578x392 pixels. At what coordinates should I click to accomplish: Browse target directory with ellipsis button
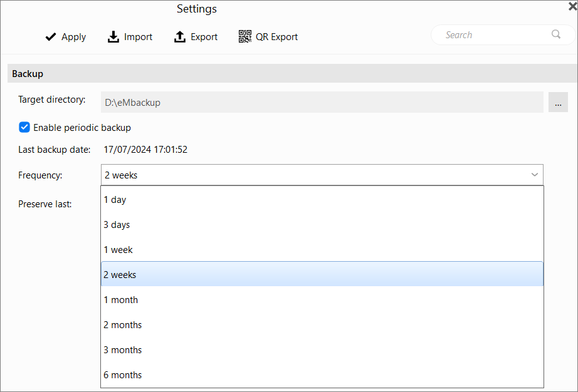pyautogui.click(x=558, y=102)
